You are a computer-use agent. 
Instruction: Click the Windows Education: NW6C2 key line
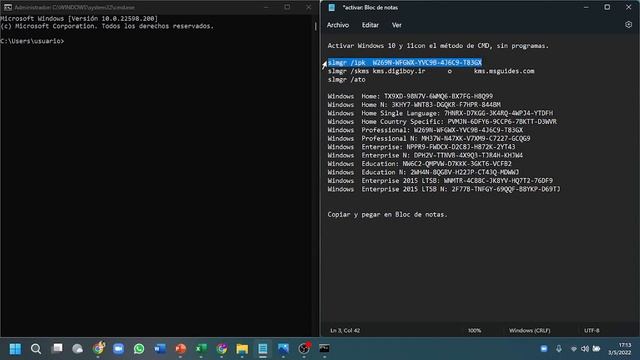coord(420,164)
